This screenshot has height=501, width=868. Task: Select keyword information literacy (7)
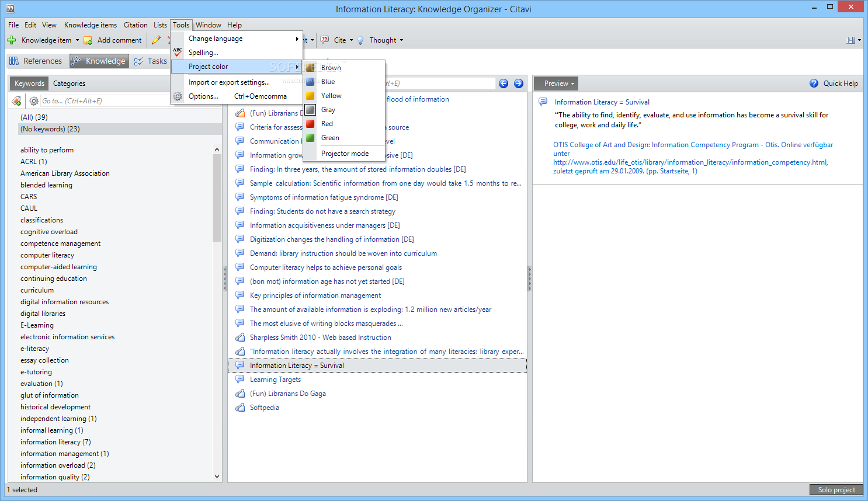tap(55, 442)
